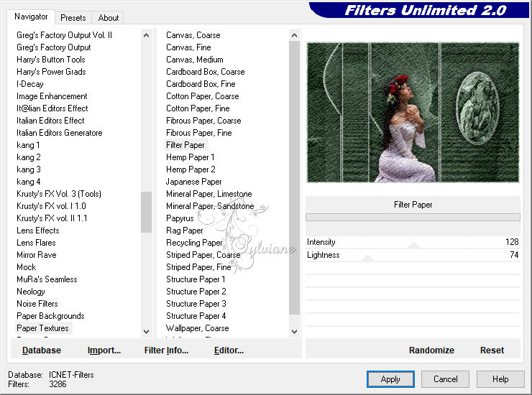The height and width of the screenshot is (395, 532).
Task: Select Harry's Power Grads category
Action: (51, 72)
